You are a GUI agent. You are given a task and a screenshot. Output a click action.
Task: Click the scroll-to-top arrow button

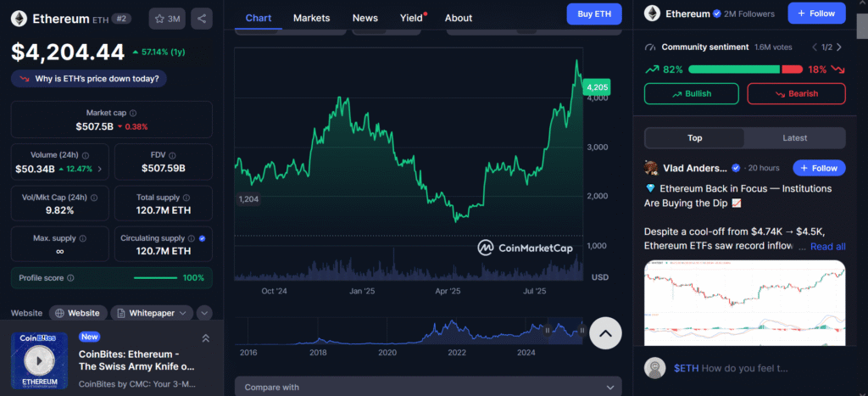click(x=605, y=333)
